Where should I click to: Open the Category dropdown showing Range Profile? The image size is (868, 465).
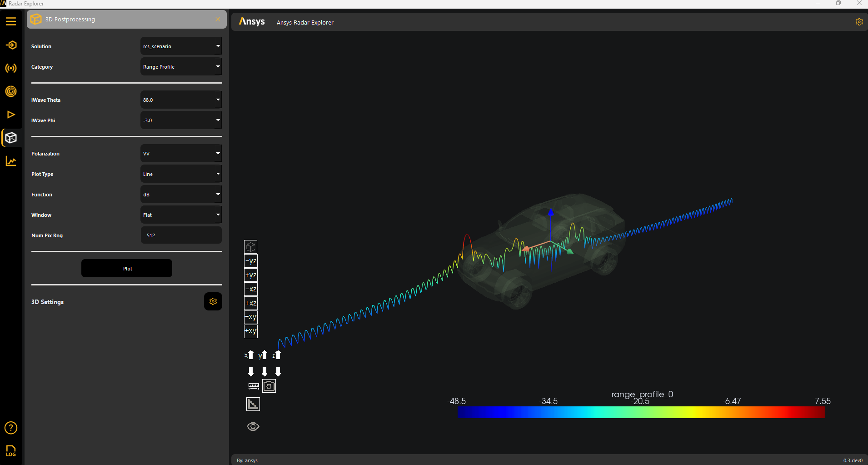click(181, 67)
